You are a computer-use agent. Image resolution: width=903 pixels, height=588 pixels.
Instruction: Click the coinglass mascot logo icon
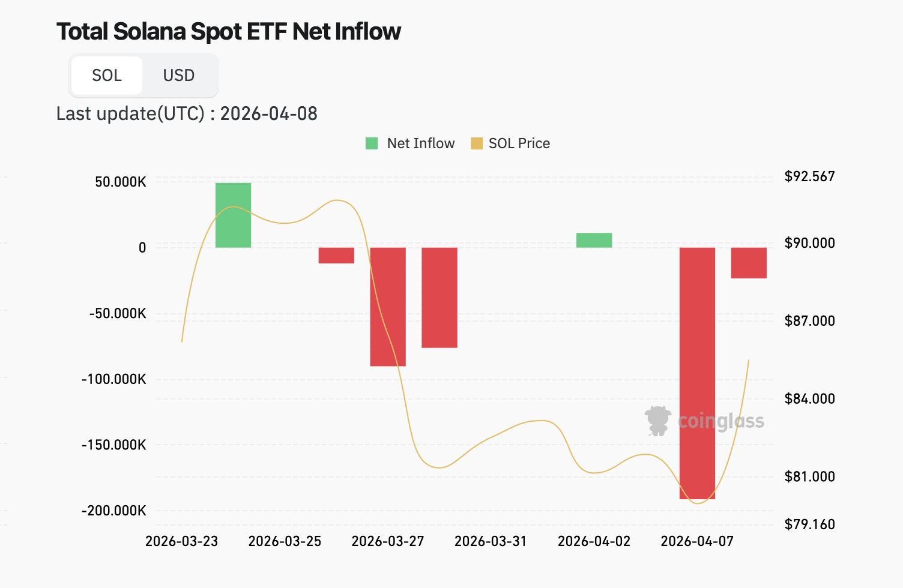[x=657, y=420]
